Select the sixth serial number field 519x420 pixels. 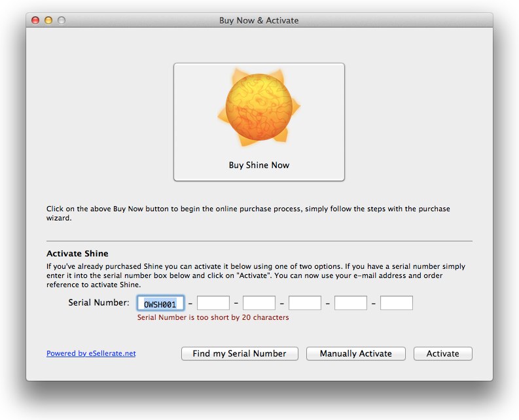click(x=396, y=303)
